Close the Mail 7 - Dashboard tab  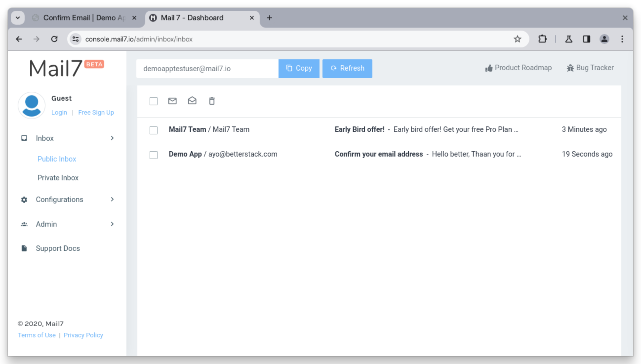pos(252,18)
